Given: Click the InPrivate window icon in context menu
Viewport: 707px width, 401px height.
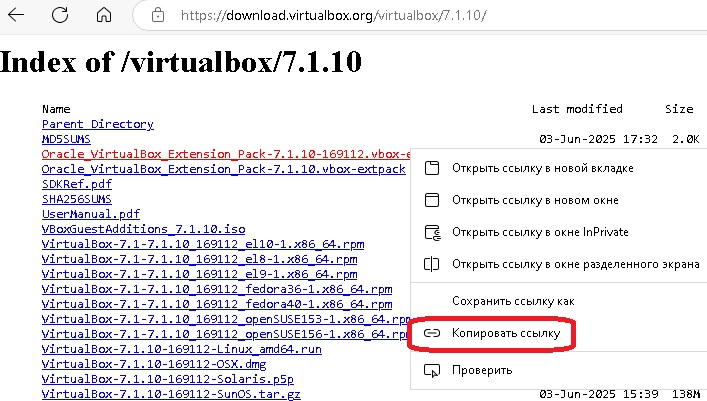Looking at the screenshot, I should [432, 232].
